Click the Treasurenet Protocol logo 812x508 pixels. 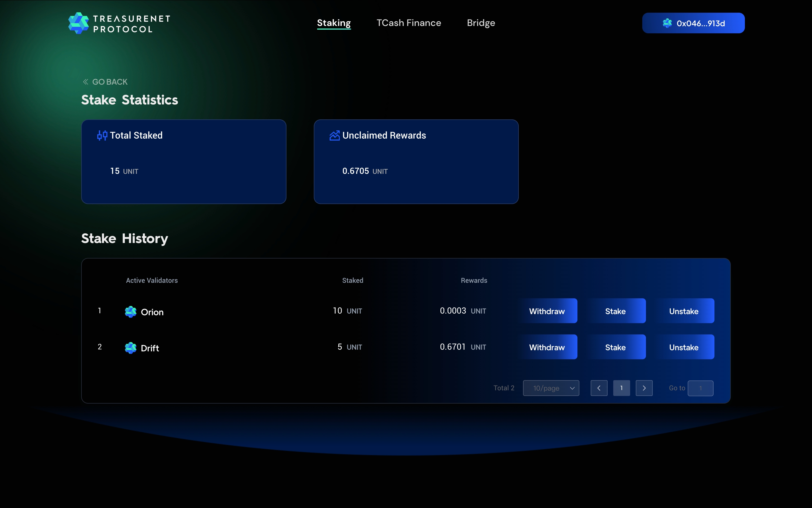[x=119, y=23]
